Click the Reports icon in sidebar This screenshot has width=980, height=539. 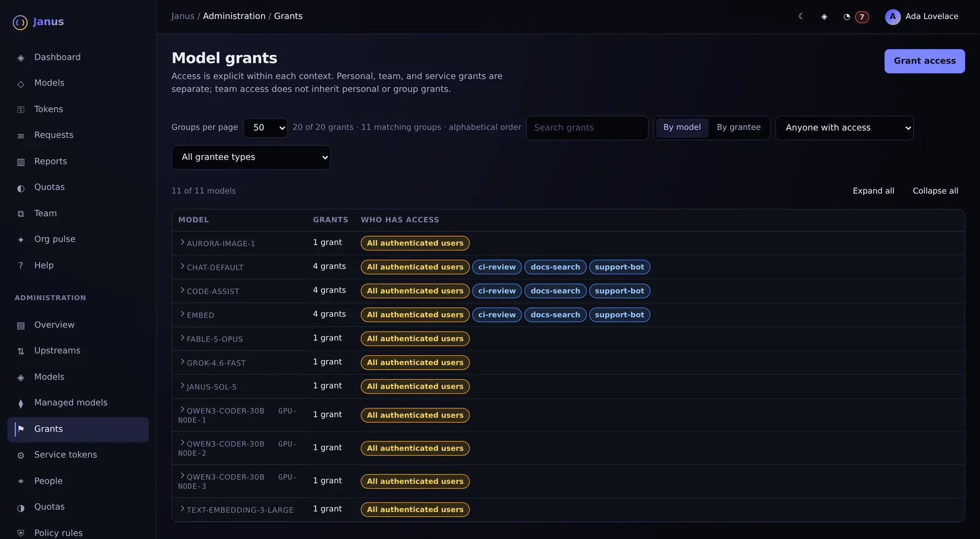(x=21, y=162)
